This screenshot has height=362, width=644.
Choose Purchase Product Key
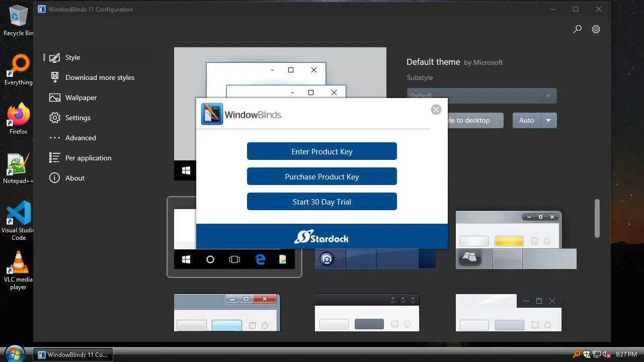322,176
